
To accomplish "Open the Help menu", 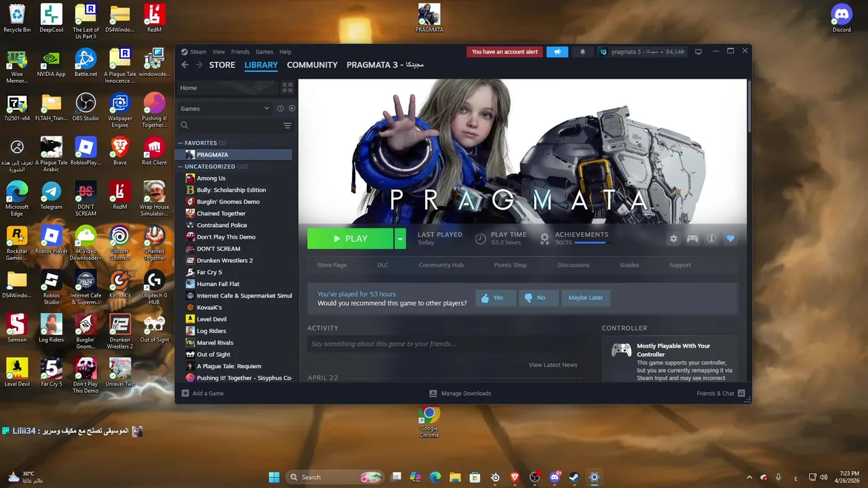I will point(285,52).
